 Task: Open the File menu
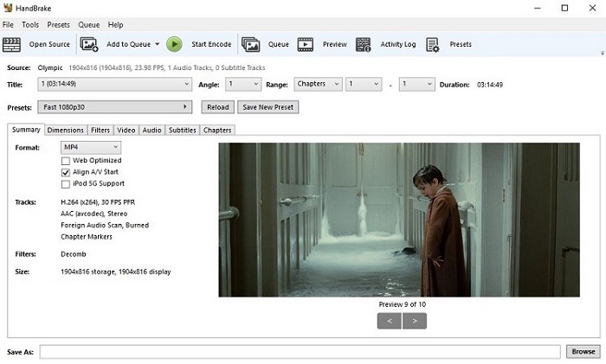[8, 25]
